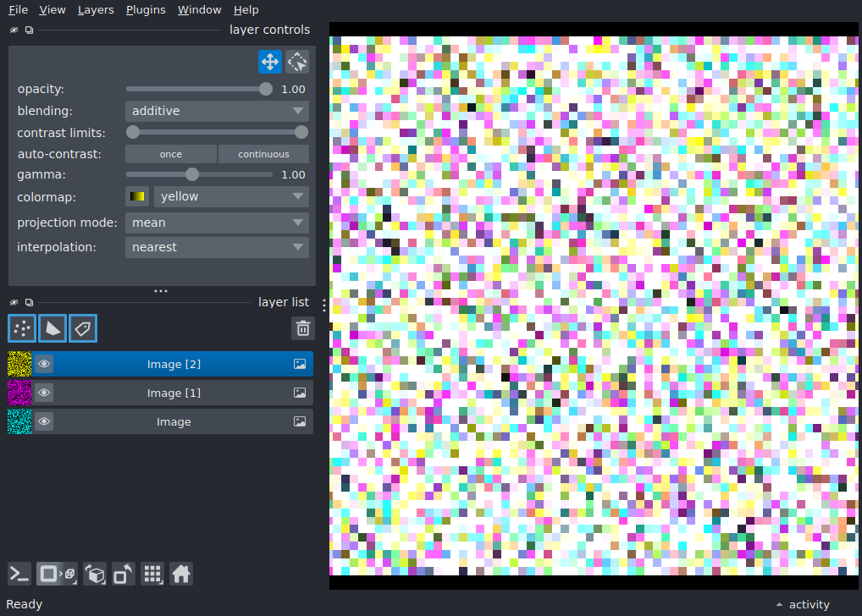Open the Plugins menu

pyautogui.click(x=146, y=10)
